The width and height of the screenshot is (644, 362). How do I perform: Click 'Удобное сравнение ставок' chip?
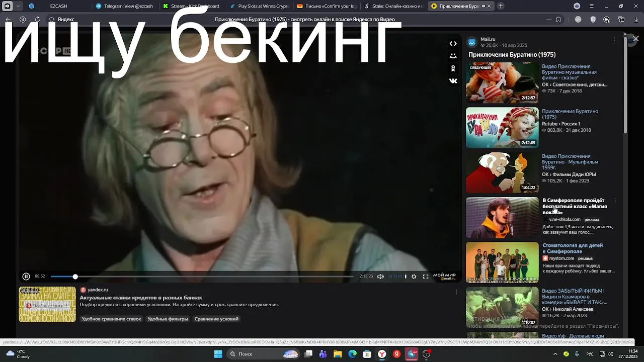111,319
